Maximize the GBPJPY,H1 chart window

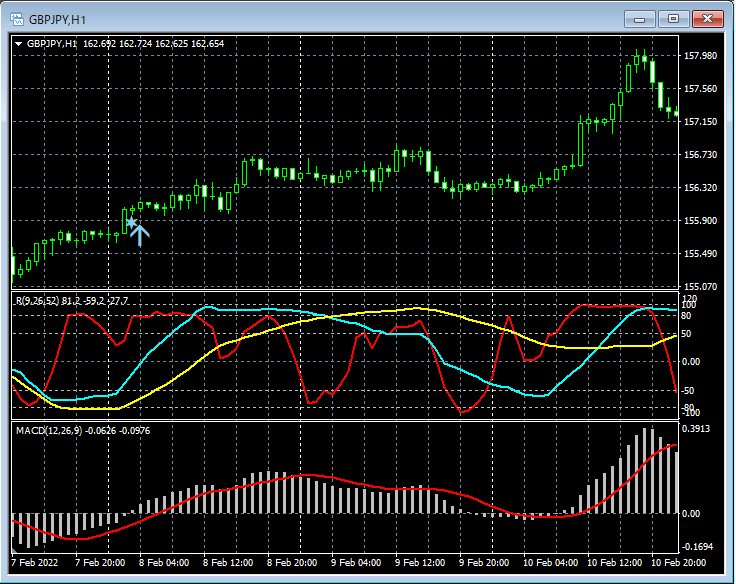click(673, 19)
